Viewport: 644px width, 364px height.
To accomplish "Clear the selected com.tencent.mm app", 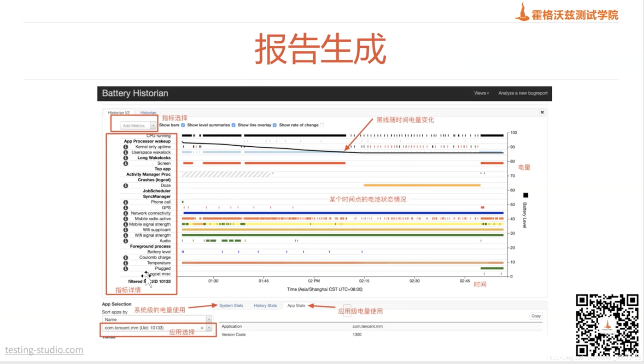I will point(202,328).
